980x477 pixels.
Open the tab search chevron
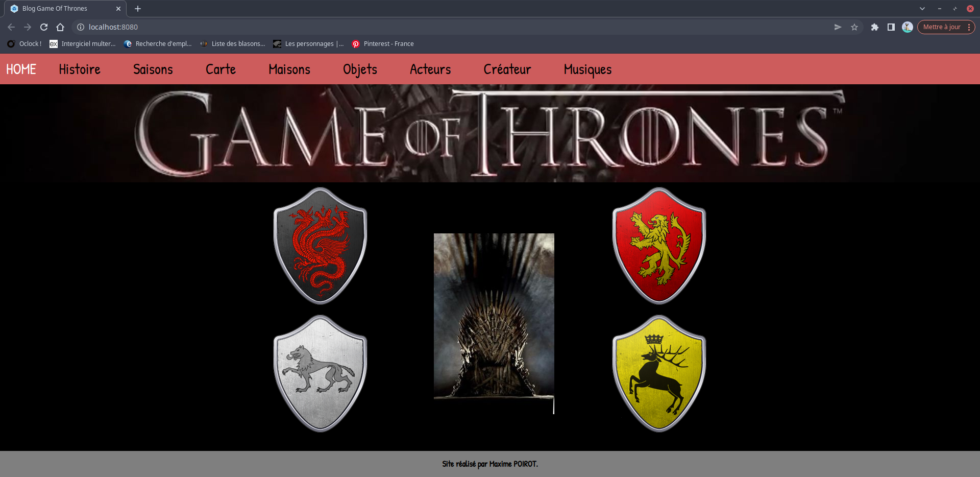(x=922, y=9)
